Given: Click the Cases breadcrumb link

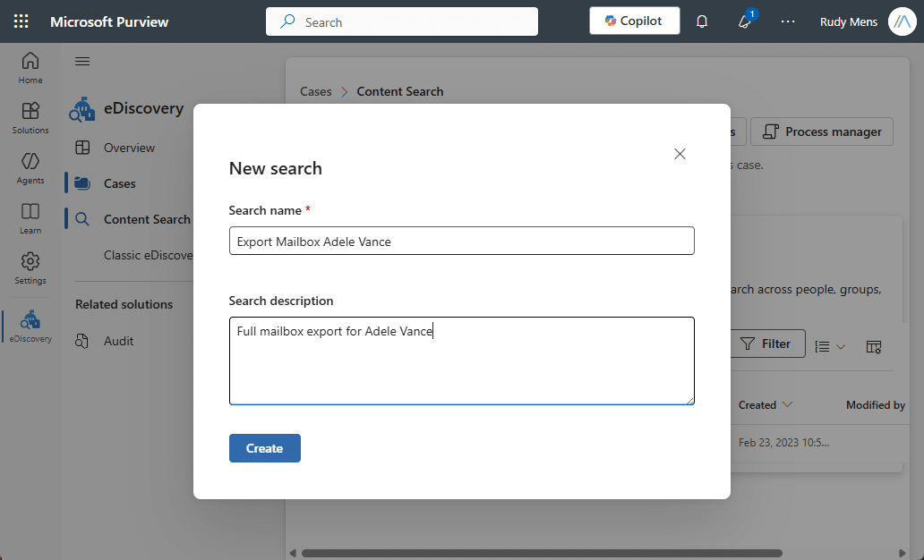Looking at the screenshot, I should (316, 91).
